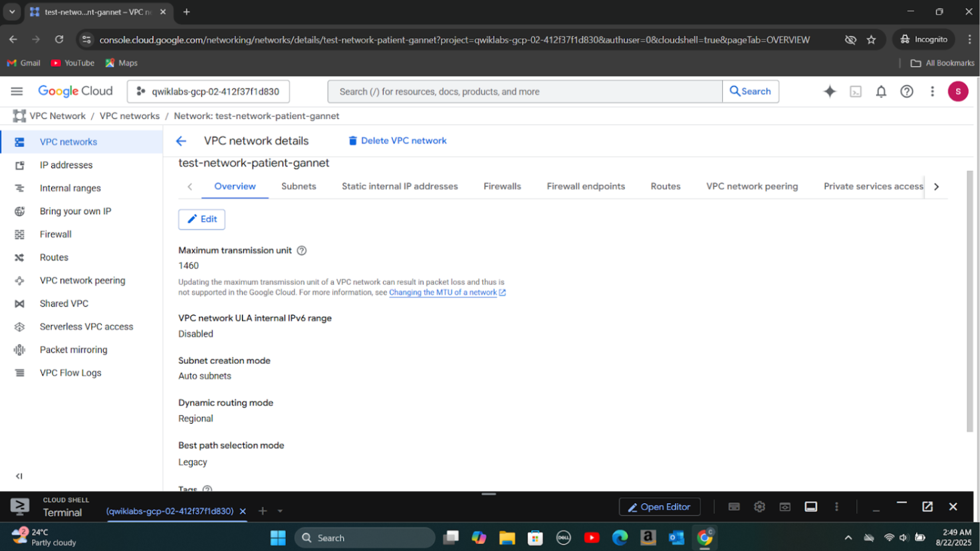Activate Cloud Shell icon in top bar
Viewport: 980px width, 551px height.
[856, 92]
